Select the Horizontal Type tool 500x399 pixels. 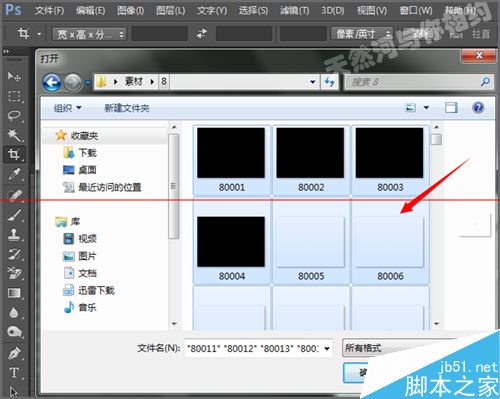pos(14,373)
